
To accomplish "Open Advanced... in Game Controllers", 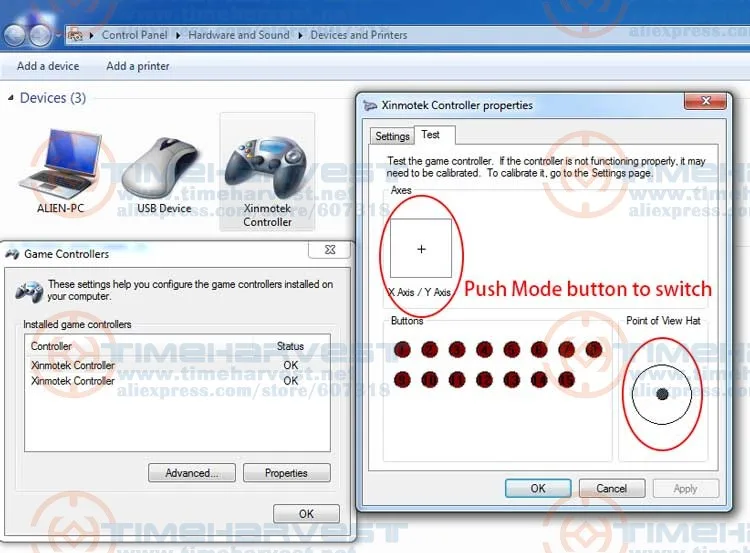I will pyautogui.click(x=192, y=473).
